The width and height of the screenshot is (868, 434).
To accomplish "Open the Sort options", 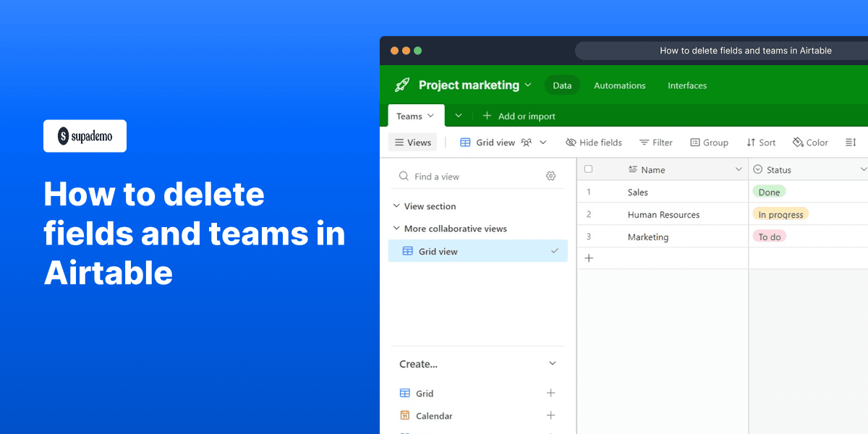I will (x=749, y=142).
